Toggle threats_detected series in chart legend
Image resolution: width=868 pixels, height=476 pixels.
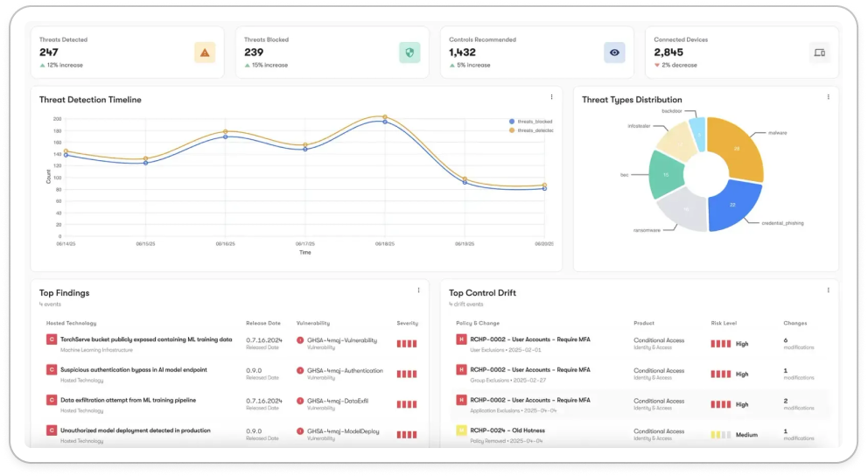click(531, 130)
